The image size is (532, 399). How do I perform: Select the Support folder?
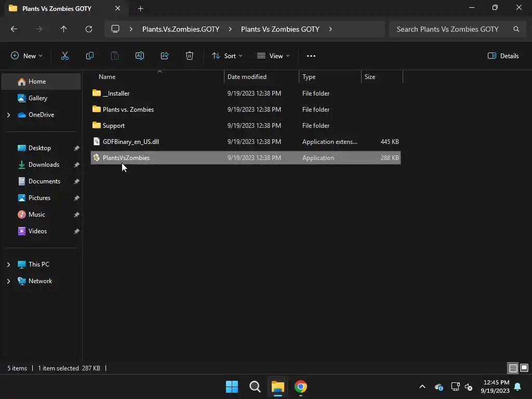[246, 126]
